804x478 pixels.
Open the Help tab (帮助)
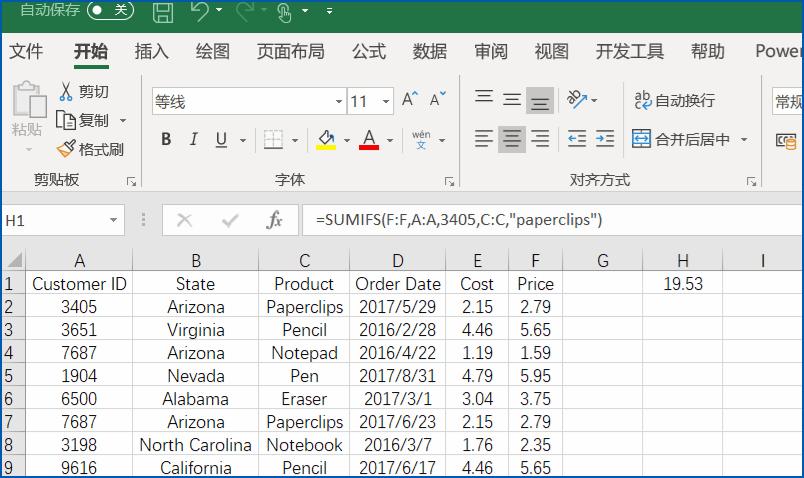point(708,51)
